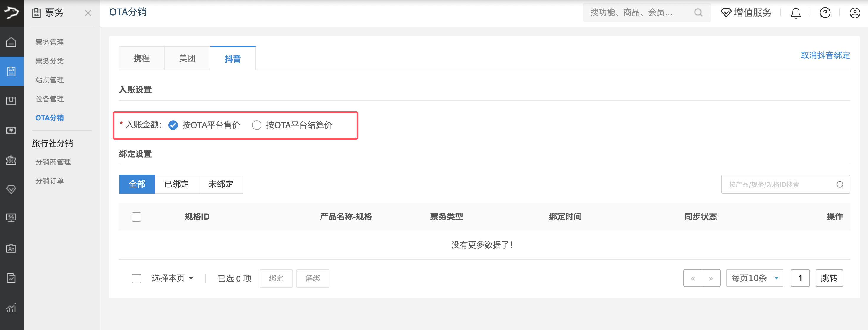Click the 取消抖音绑定 link

click(825, 55)
